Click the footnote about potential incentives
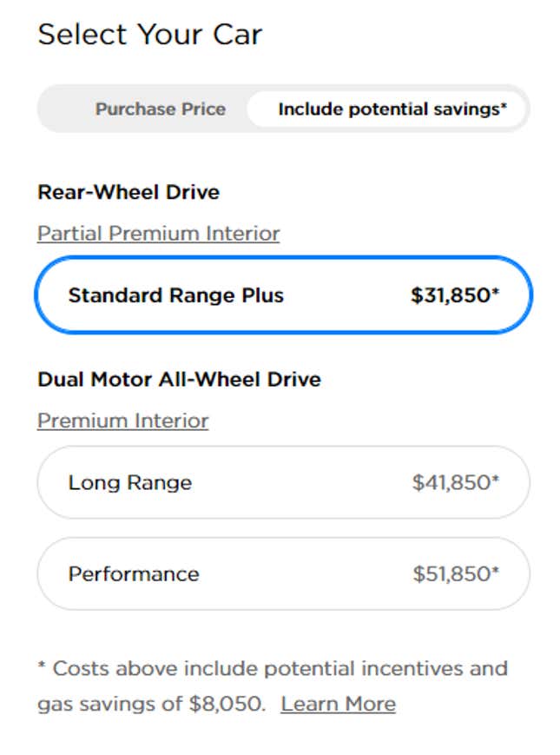The width and height of the screenshot is (560, 755). coord(273,686)
